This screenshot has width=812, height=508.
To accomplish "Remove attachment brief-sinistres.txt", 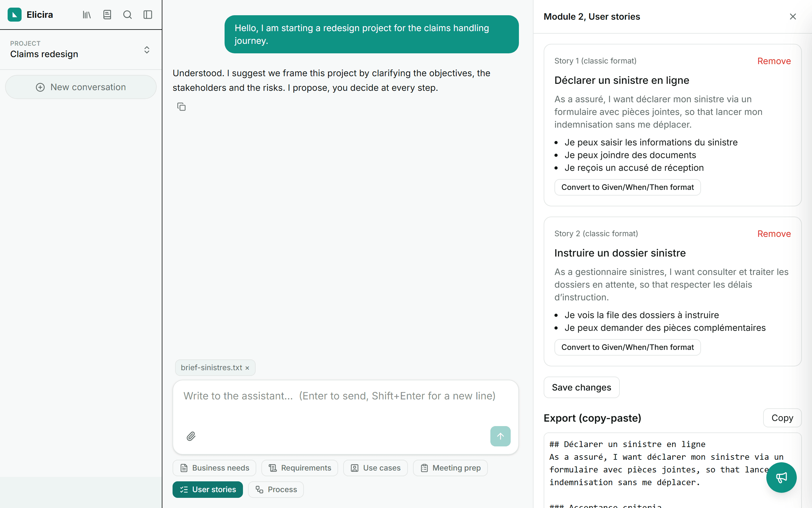I will click(x=247, y=368).
